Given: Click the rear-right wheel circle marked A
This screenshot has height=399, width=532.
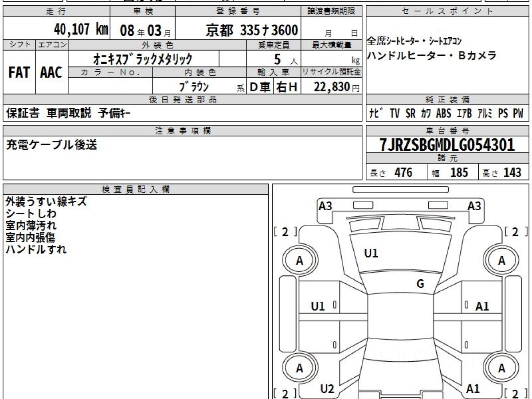Looking at the screenshot, I should [501, 368].
